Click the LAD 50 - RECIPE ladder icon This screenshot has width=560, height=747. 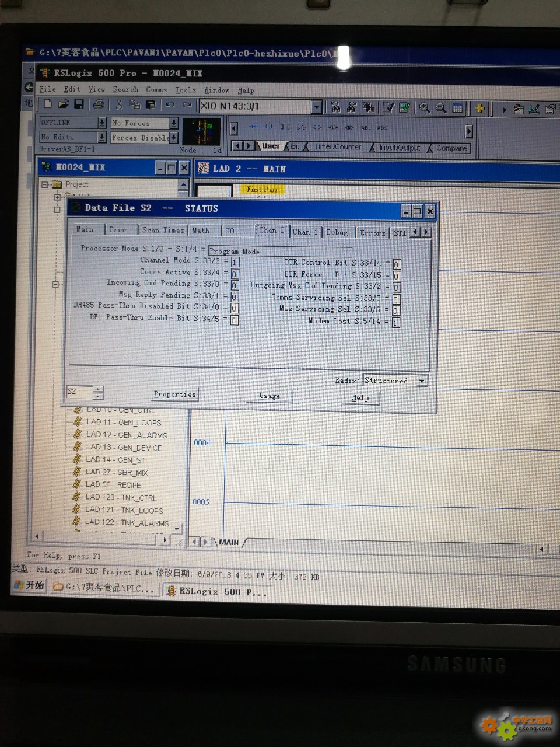[x=76, y=484]
